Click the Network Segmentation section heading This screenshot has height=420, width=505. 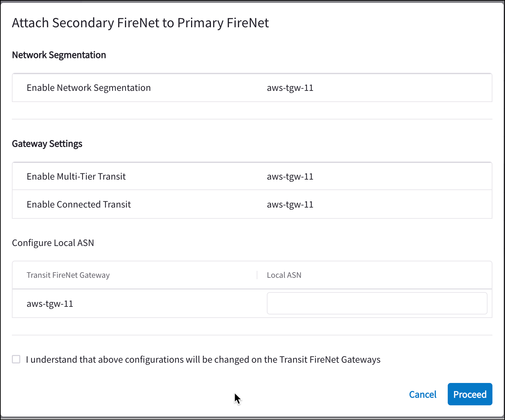pyautogui.click(x=59, y=55)
